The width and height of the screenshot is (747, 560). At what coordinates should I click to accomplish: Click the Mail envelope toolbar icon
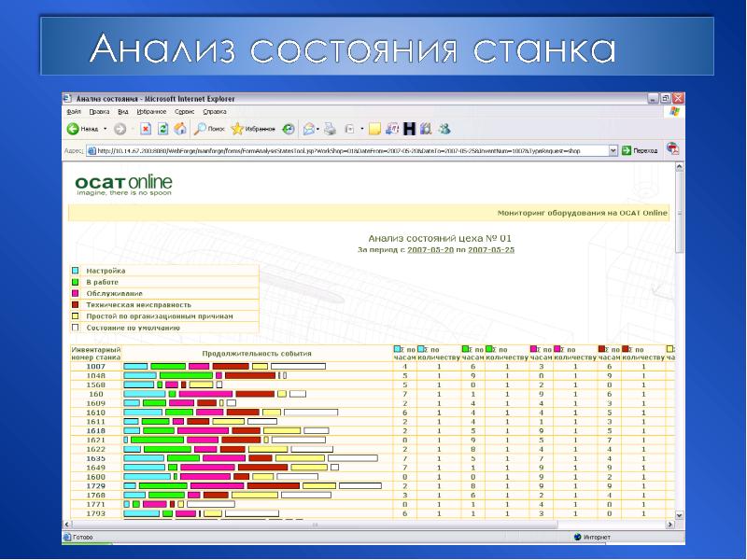[x=308, y=129]
